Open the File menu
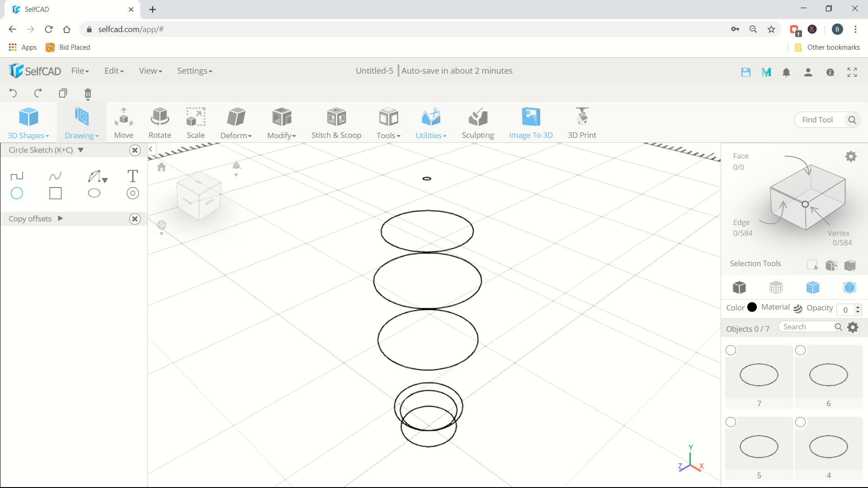Screen dimensions: 868x488 [x=80, y=71]
